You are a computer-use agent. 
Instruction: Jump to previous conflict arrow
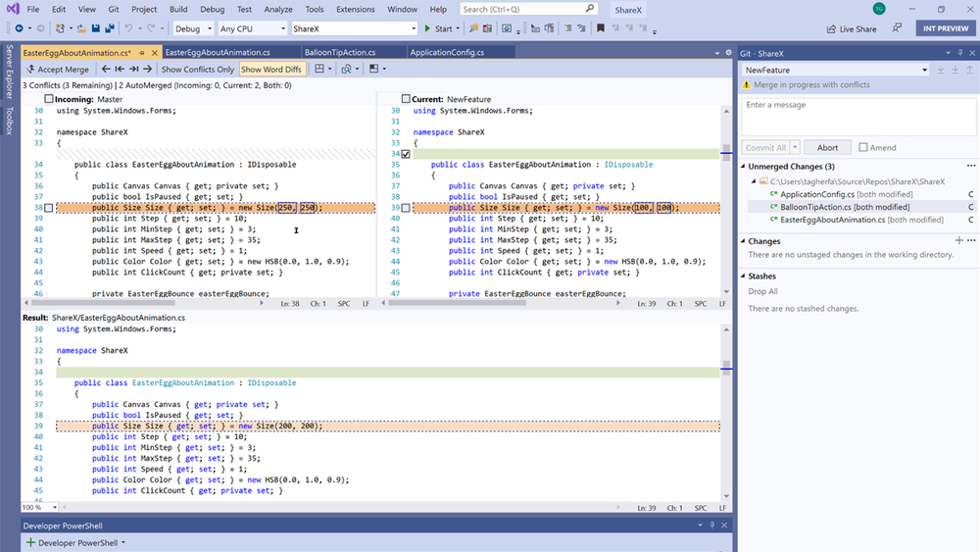[106, 69]
